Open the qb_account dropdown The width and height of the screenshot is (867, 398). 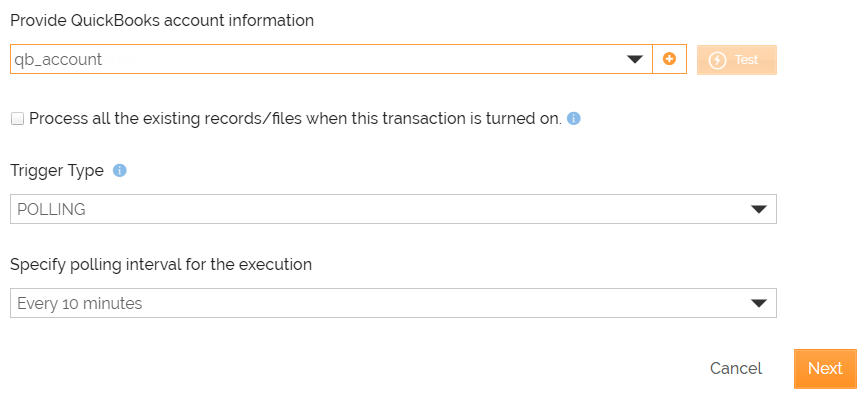[x=331, y=59]
